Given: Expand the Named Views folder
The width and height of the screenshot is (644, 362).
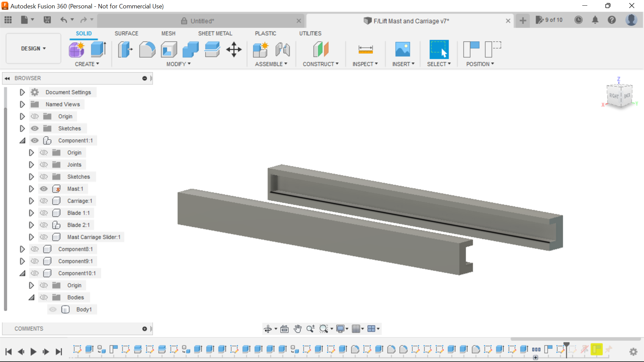Looking at the screenshot, I should tap(22, 104).
